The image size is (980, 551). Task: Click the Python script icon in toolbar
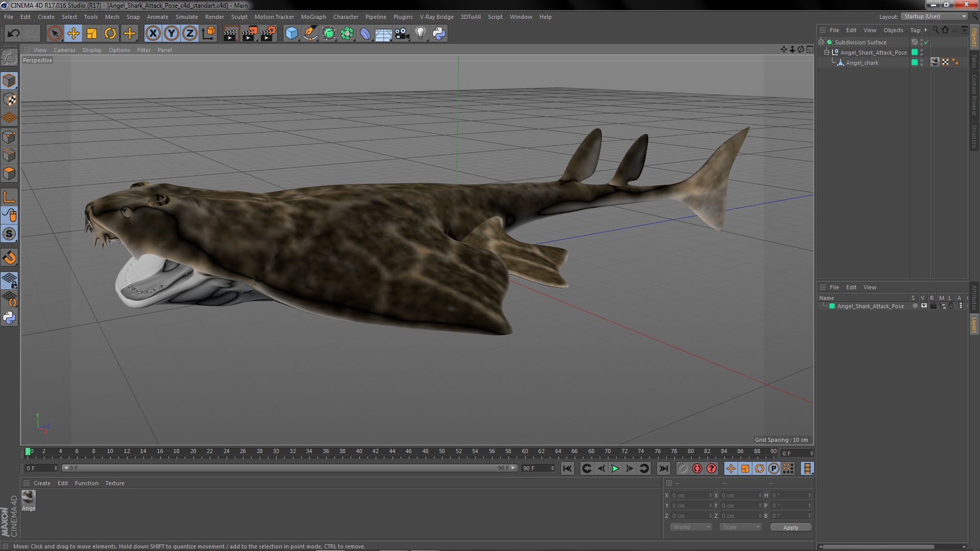439,34
